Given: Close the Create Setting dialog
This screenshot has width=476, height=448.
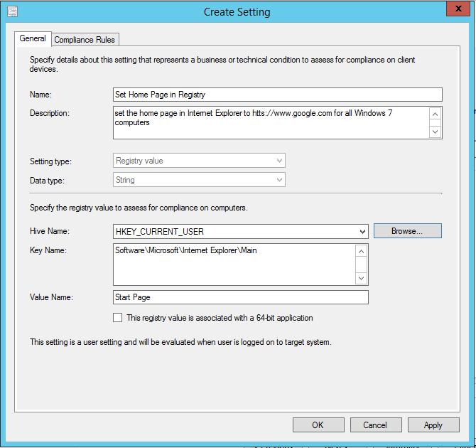Looking at the screenshot, I should pos(458,9).
